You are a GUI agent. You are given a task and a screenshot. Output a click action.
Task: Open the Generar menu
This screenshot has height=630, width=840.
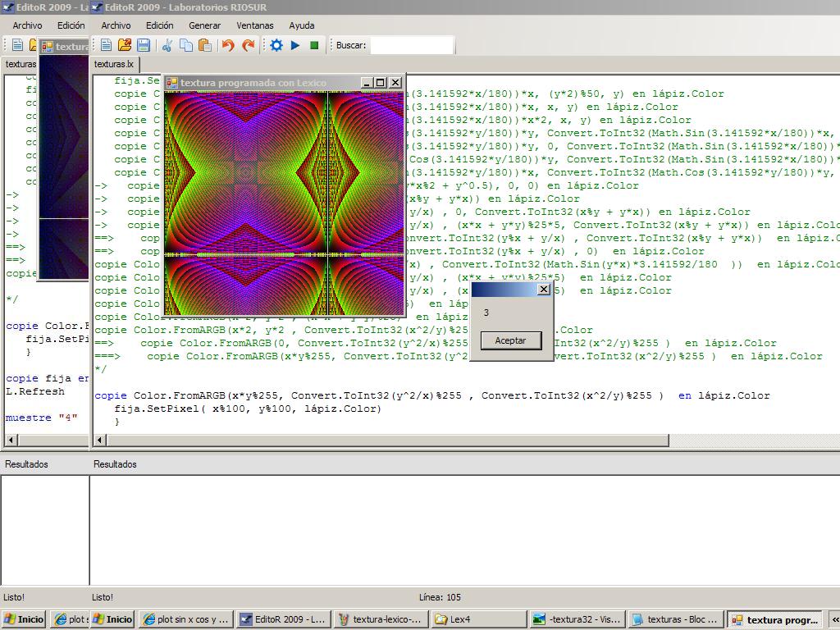[x=204, y=25]
